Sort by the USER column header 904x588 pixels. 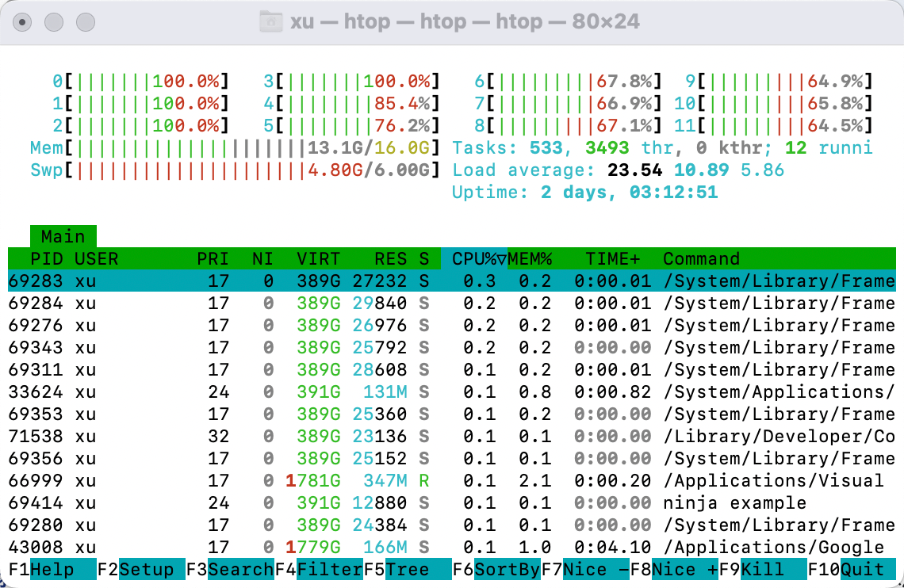(96, 258)
